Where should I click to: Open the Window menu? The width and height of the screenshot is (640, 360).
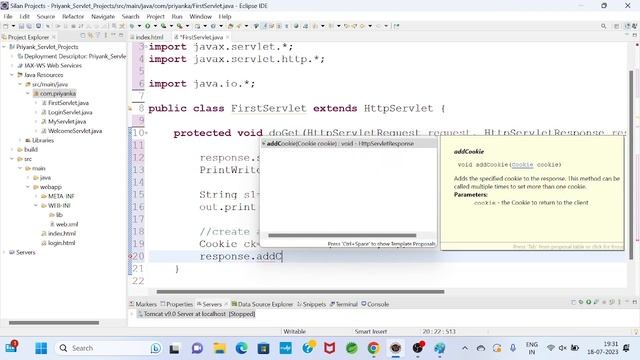tap(200, 16)
